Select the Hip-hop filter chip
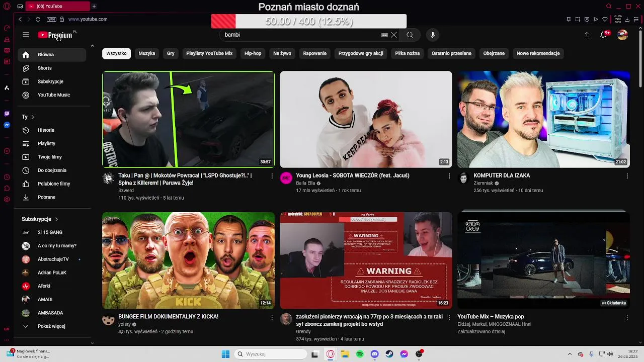 click(x=253, y=53)
